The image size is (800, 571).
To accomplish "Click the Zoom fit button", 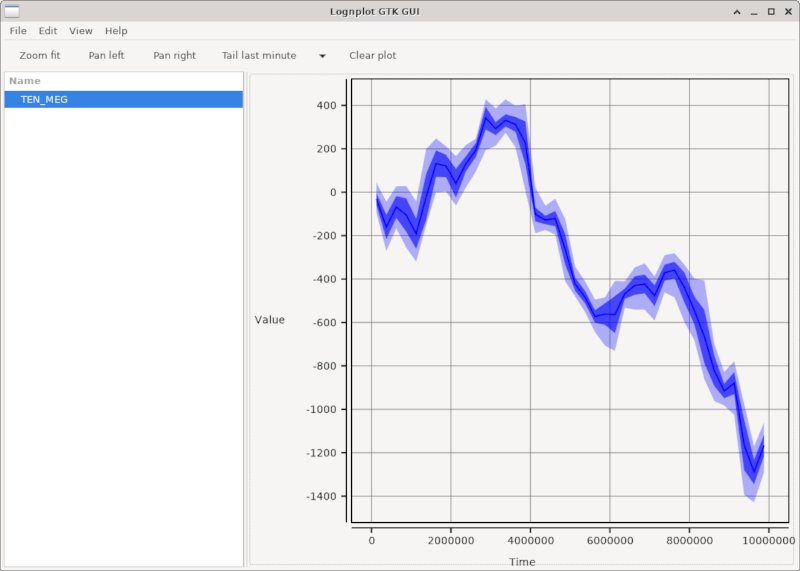I will pyautogui.click(x=40, y=55).
